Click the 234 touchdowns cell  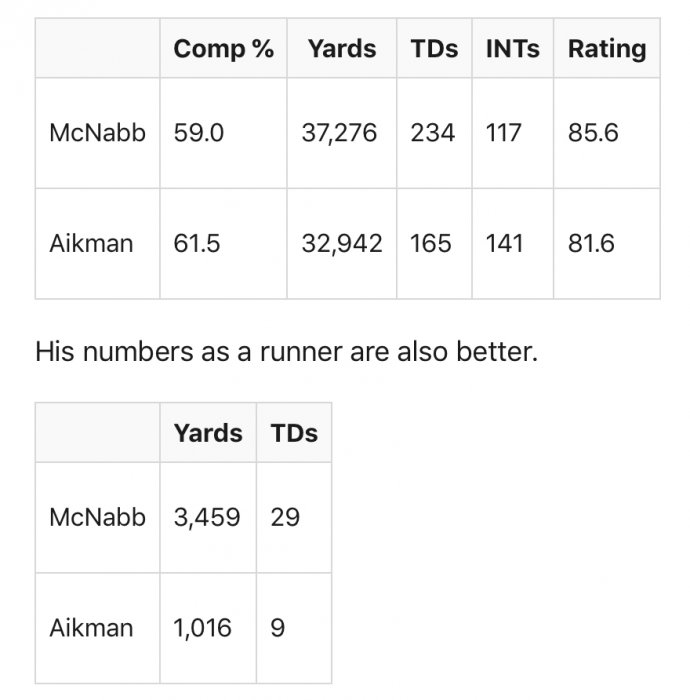434,133
